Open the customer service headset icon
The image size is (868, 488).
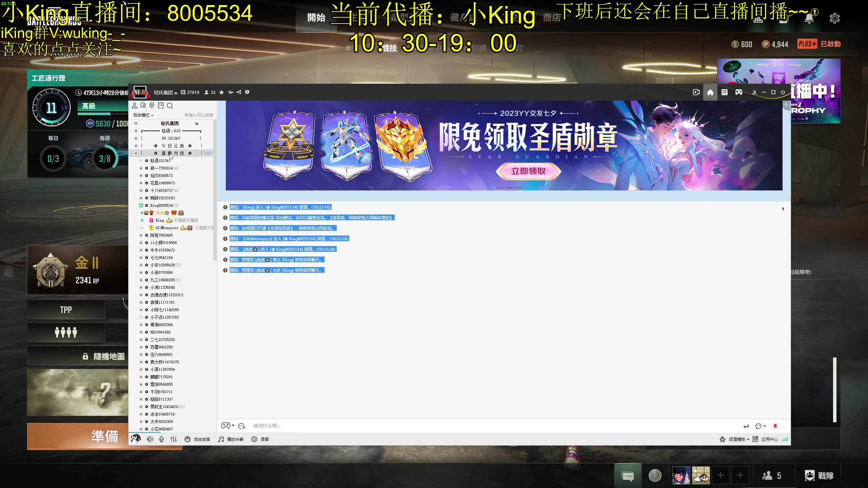tap(143, 105)
